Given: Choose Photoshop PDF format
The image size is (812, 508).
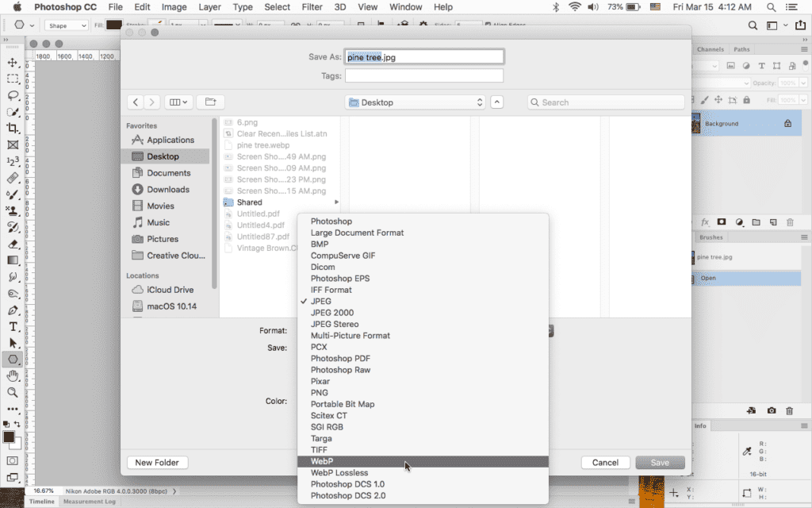Looking at the screenshot, I should pos(423,359).
